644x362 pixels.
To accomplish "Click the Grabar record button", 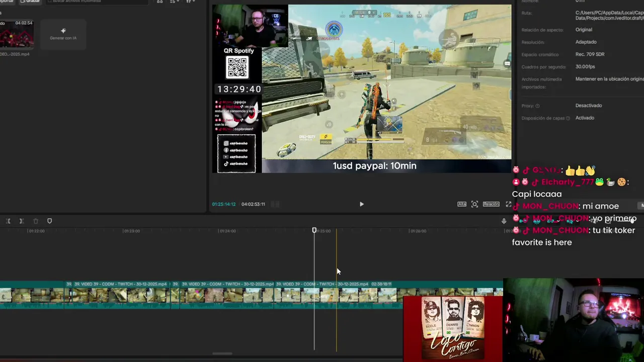I will point(30,2).
